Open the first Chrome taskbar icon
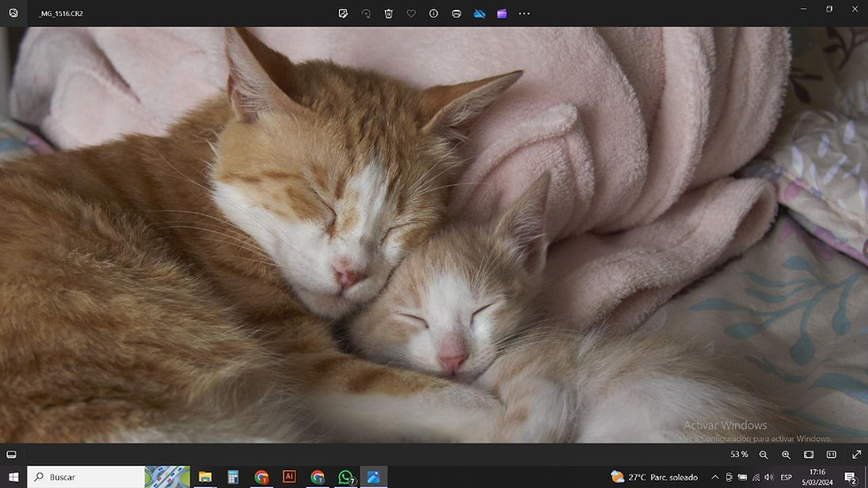Screen dimensions: 868x488 tap(261, 477)
